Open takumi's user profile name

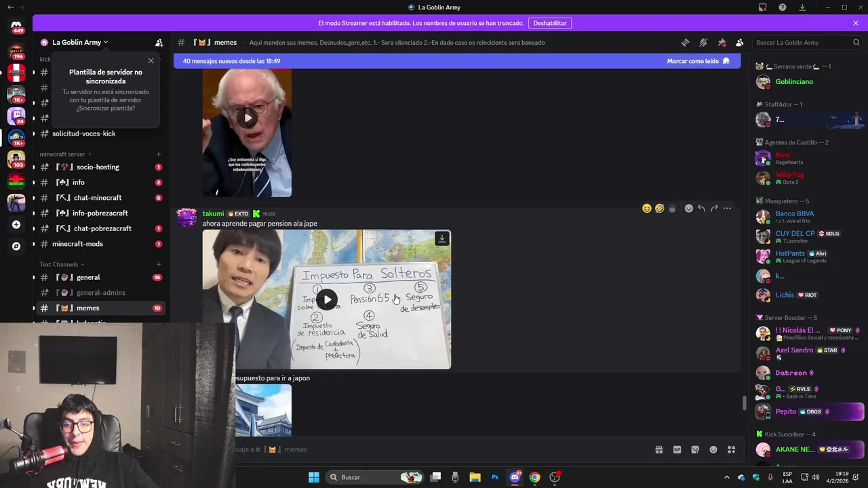tap(213, 213)
